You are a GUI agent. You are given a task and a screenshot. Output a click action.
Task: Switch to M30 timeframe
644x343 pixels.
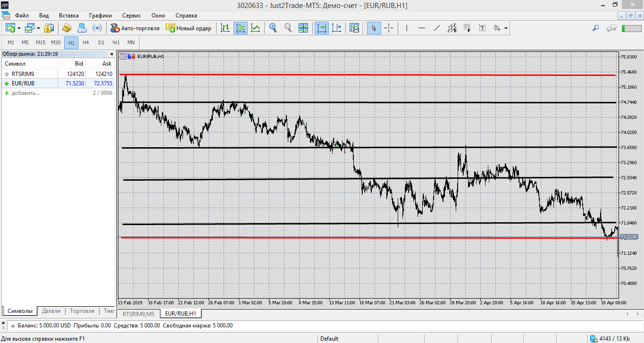(56, 42)
